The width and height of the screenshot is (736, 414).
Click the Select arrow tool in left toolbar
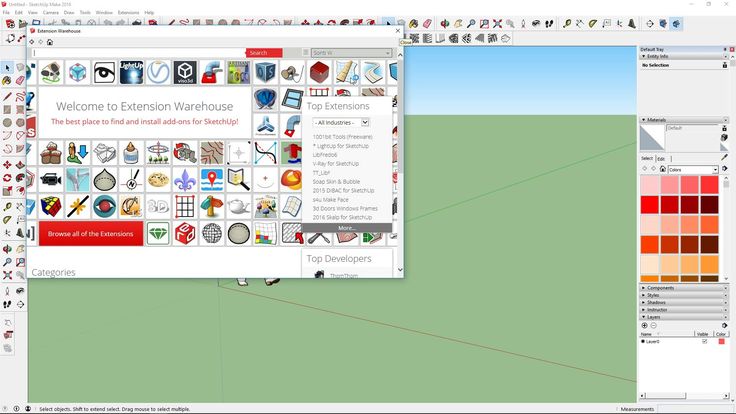click(7, 68)
